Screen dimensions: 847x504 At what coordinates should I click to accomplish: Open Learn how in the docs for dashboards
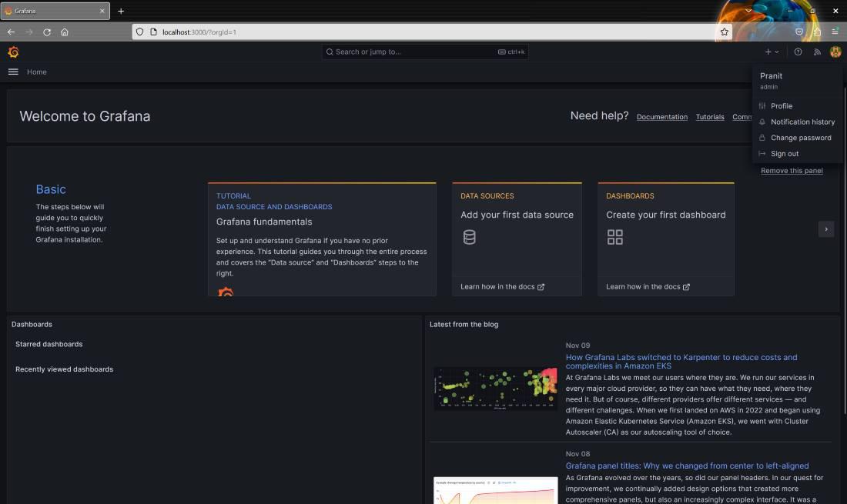[x=648, y=286]
